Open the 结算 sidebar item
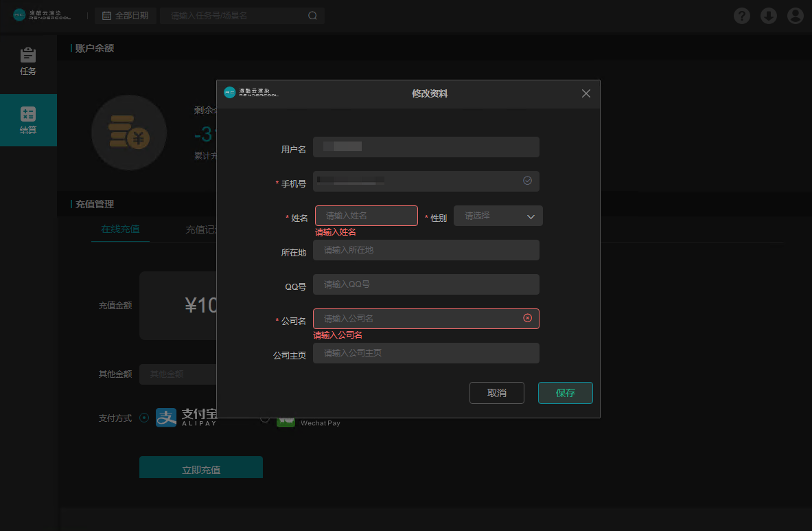This screenshot has width=812, height=531. [x=28, y=120]
